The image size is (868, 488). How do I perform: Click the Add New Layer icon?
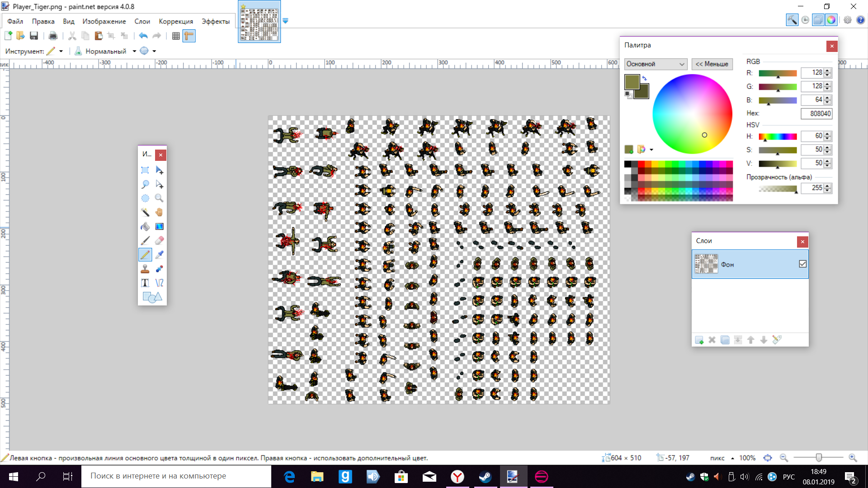coord(699,340)
